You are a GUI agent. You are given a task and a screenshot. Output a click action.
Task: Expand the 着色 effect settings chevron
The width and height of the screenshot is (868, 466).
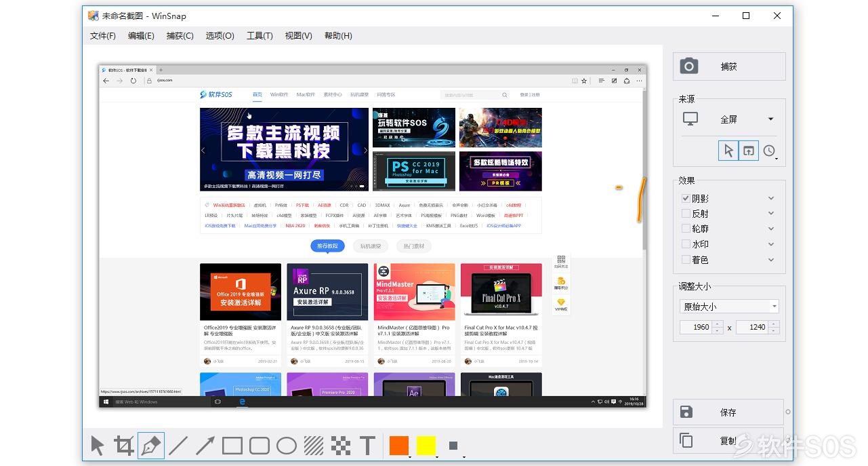point(771,260)
